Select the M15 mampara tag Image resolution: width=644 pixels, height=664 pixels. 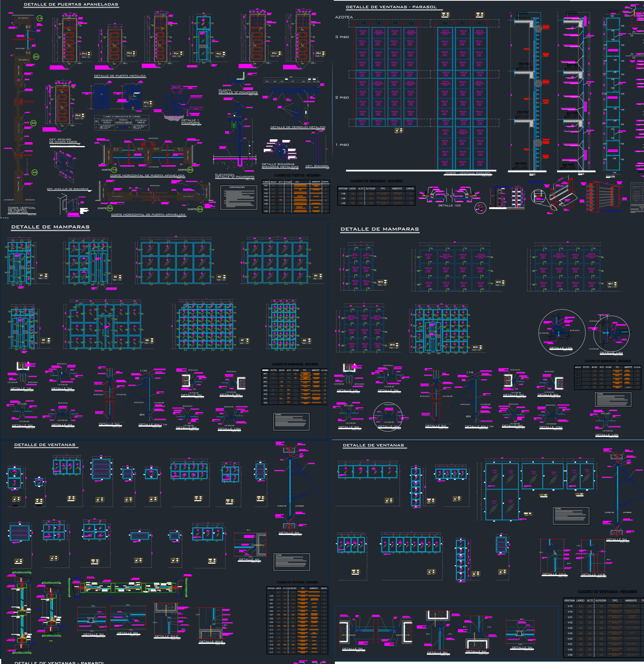click(x=382, y=282)
